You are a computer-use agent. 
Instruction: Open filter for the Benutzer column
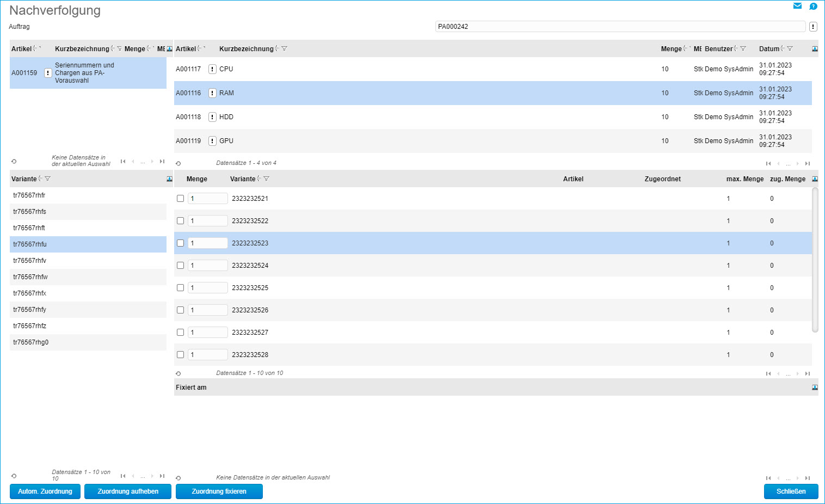pyautogui.click(x=743, y=49)
